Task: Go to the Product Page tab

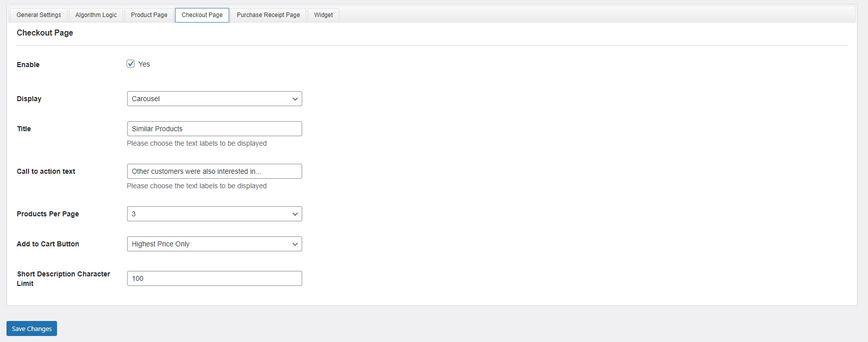Action: pyautogui.click(x=149, y=15)
